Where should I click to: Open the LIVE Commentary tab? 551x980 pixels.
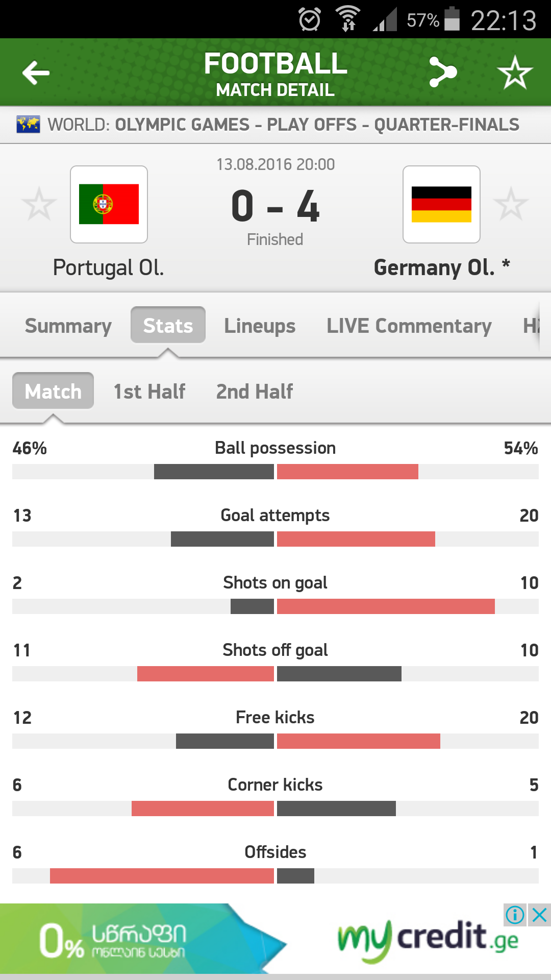point(409,326)
